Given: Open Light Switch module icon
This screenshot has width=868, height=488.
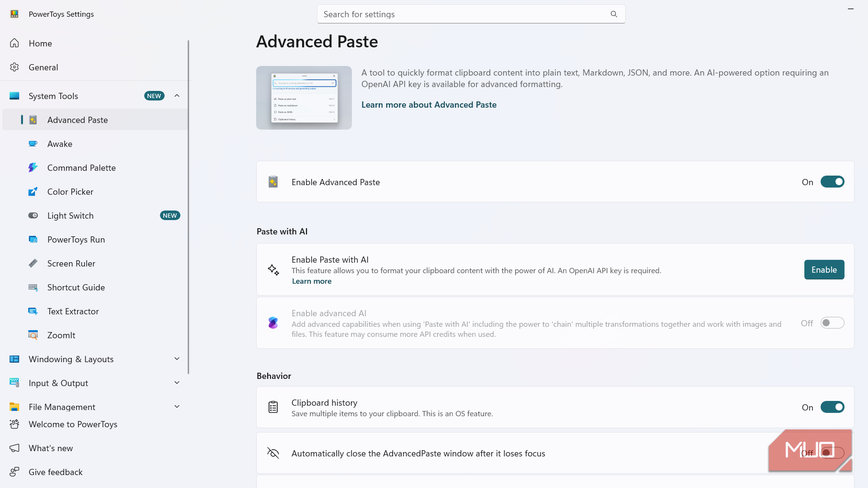Looking at the screenshot, I should (33, 215).
